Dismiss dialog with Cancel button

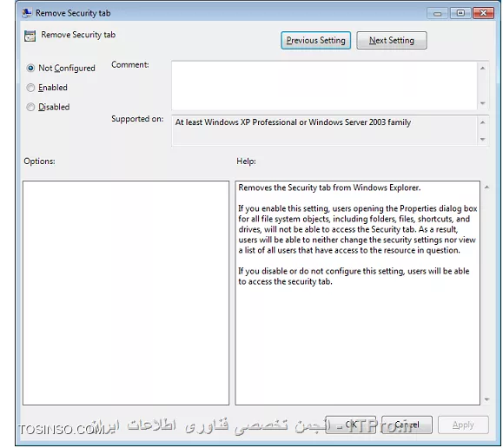407,425
